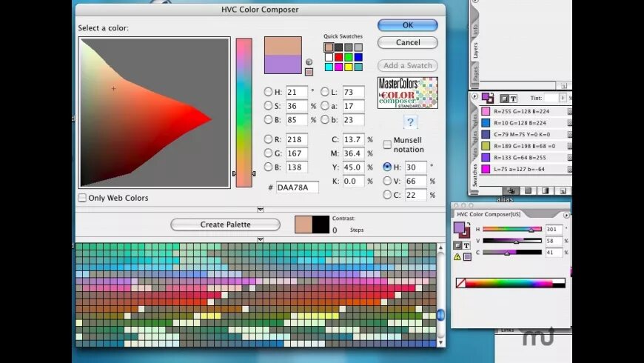The image size is (644, 363).
Task: Pick the cyan quick swatch
Action: pyautogui.click(x=329, y=67)
